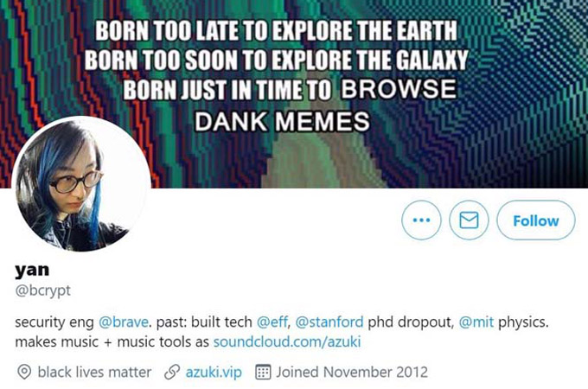Screen dimensions: 588x389
Task: Click the location pin icon
Action: tap(24, 372)
